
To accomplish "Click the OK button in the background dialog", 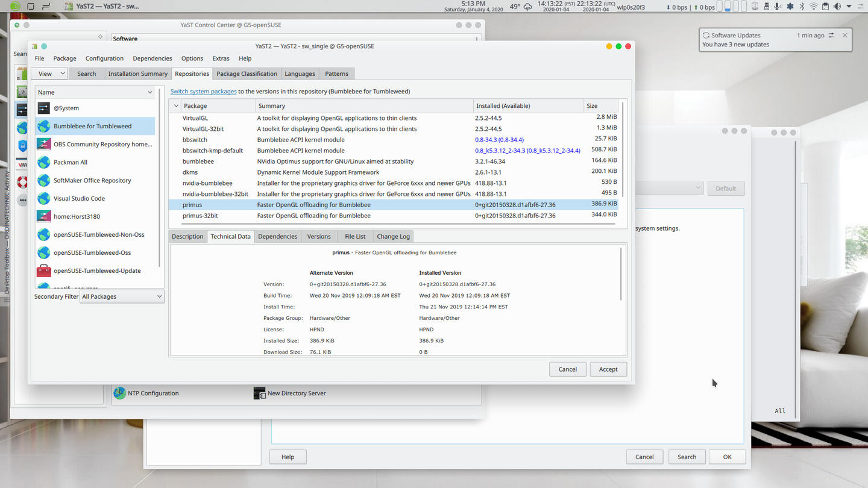I will pos(727,457).
